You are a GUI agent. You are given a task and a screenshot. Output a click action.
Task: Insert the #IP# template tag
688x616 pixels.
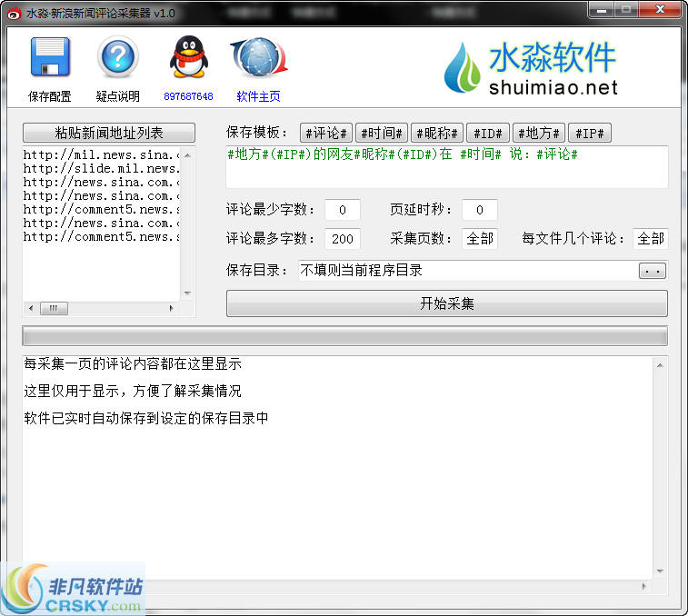tap(589, 133)
